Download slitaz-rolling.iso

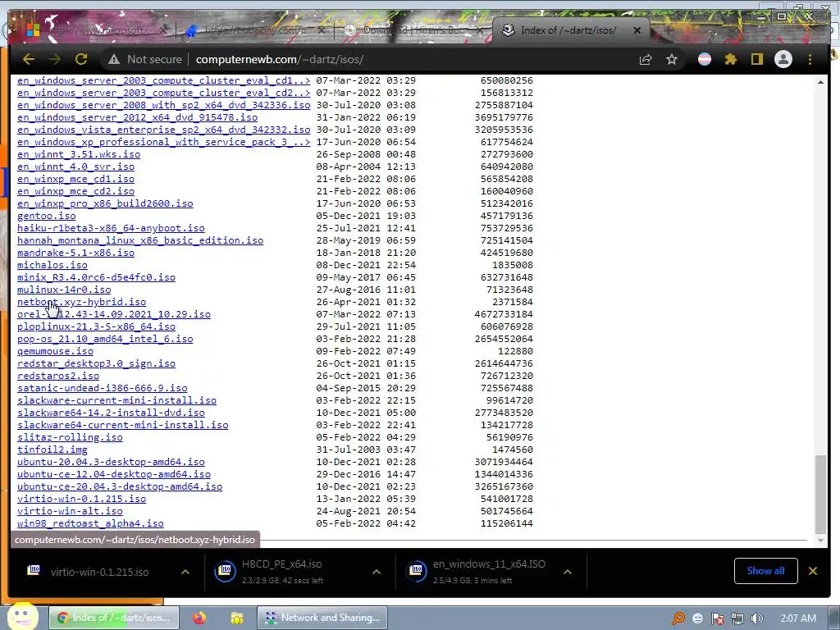(70, 438)
